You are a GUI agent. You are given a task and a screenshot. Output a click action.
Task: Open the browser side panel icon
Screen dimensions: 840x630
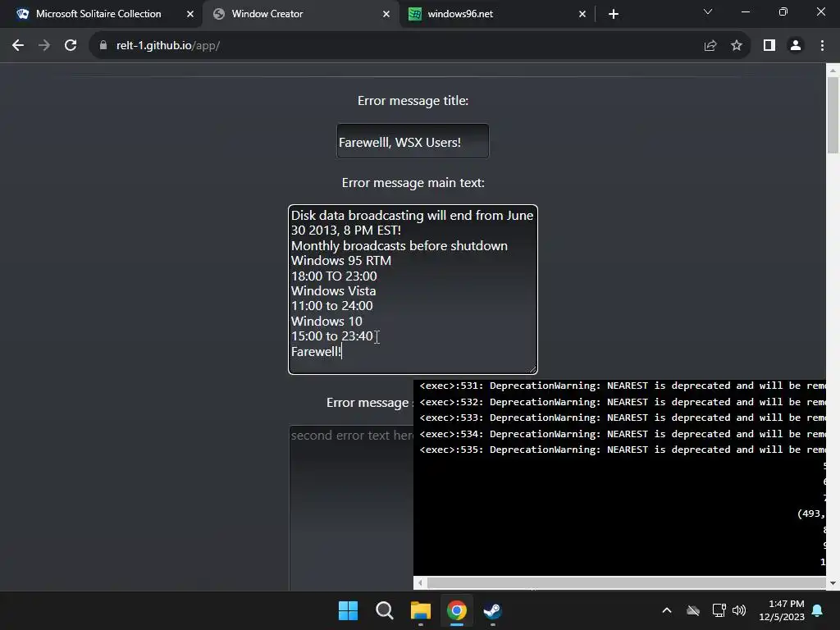pos(769,46)
